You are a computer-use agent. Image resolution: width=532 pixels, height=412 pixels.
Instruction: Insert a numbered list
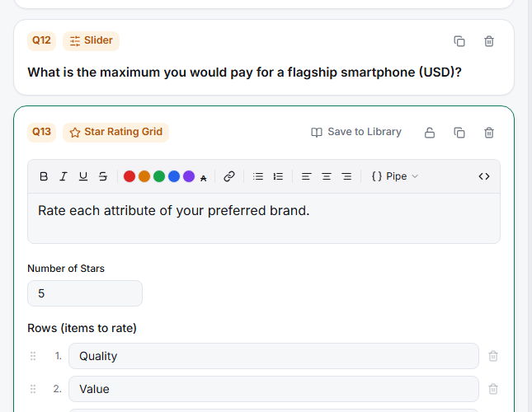click(278, 176)
